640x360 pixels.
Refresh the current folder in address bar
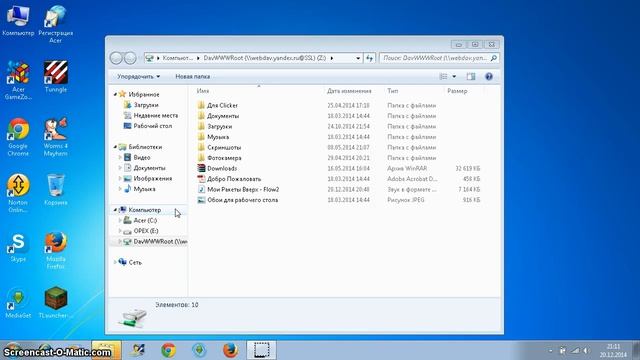[x=369, y=58]
